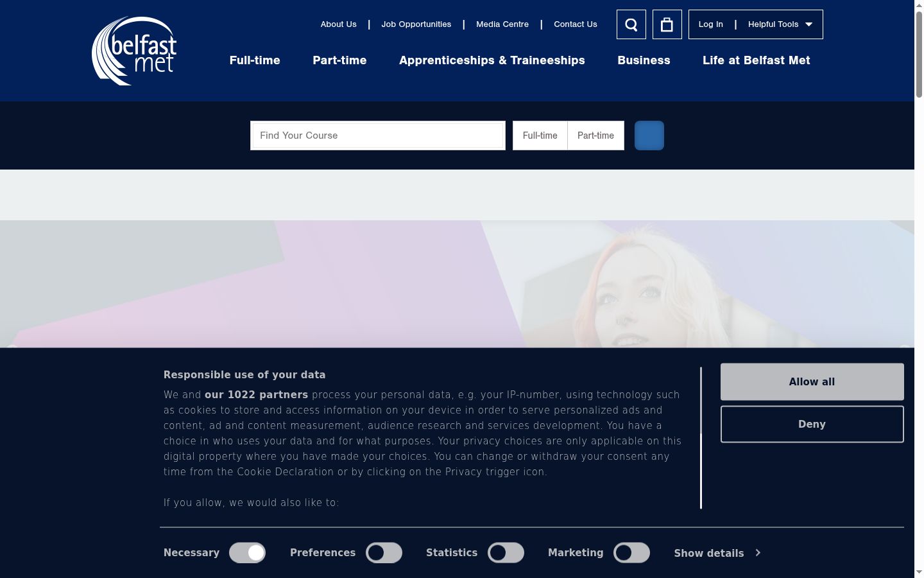Toggle the Necessary cookies switch
Screen dimensions: 924x578
tap(248, 553)
